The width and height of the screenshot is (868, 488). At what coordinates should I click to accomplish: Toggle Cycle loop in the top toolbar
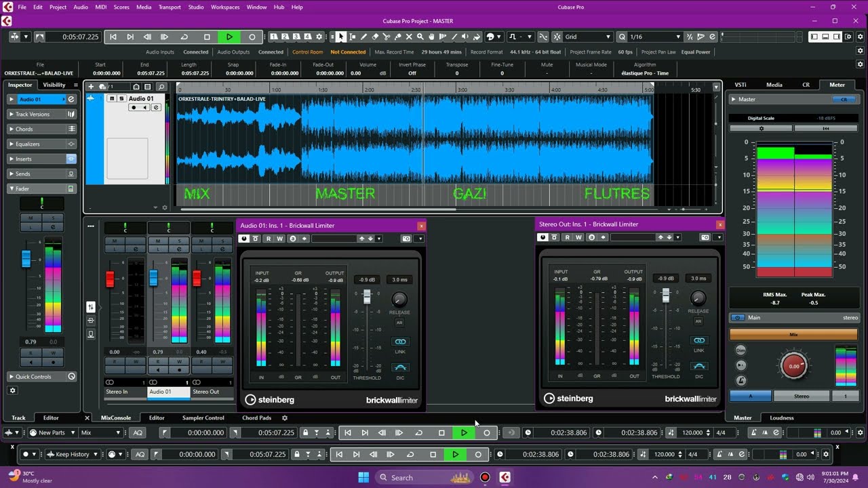[x=184, y=37]
